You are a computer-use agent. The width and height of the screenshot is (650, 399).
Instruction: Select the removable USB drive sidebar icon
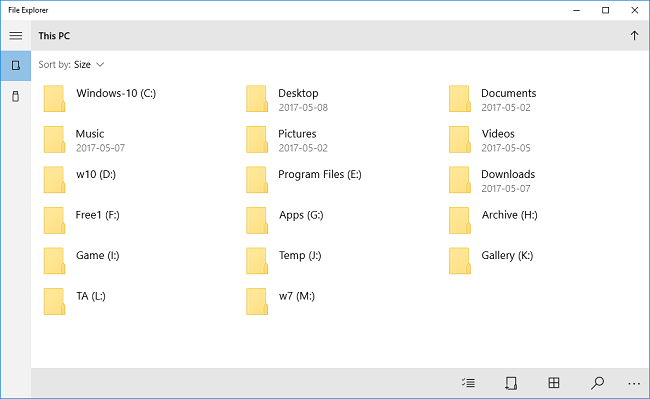click(16, 97)
